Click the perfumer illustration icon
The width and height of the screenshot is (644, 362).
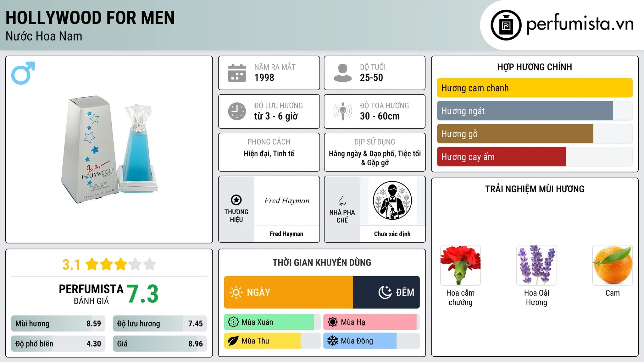[x=392, y=200]
